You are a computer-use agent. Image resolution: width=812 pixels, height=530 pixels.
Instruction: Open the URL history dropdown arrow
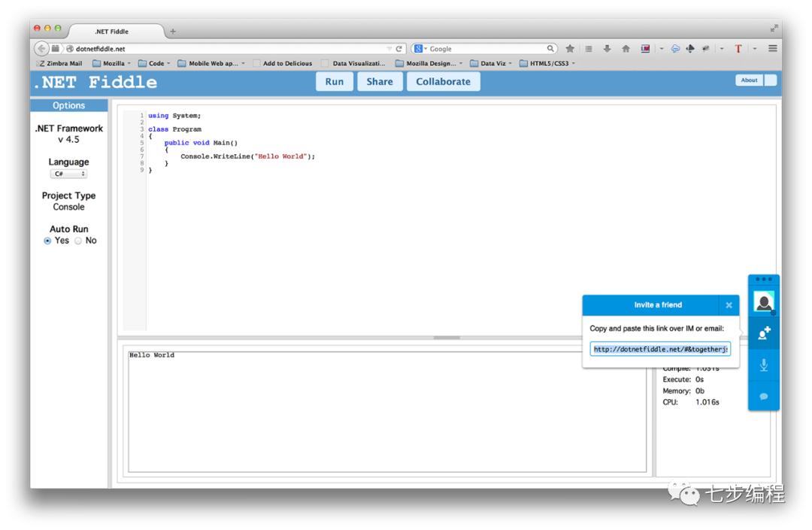click(389, 49)
